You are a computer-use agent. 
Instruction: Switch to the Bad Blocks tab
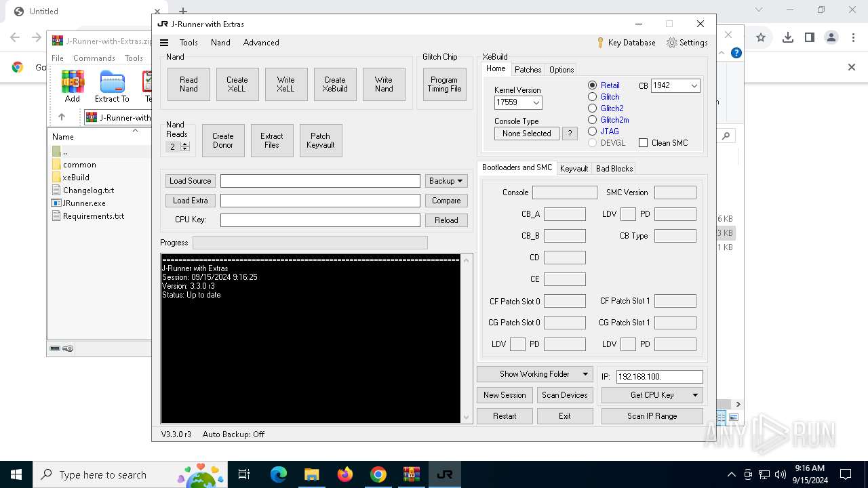(x=614, y=169)
